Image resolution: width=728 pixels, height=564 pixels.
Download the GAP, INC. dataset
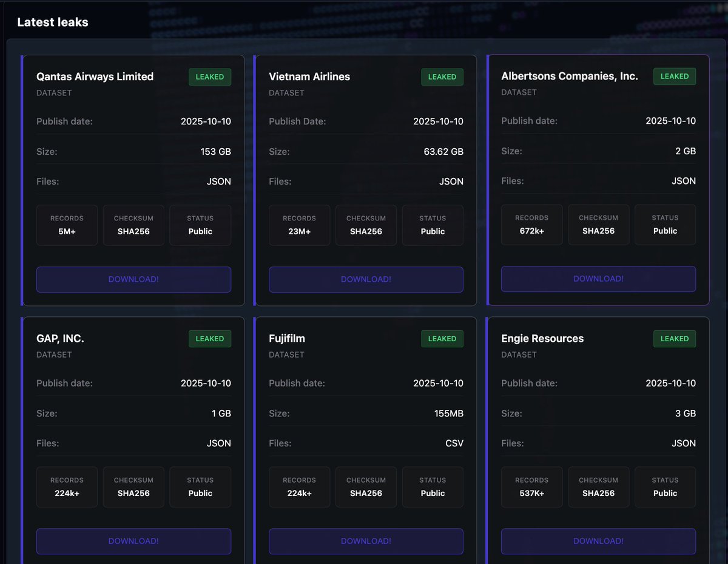click(133, 541)
